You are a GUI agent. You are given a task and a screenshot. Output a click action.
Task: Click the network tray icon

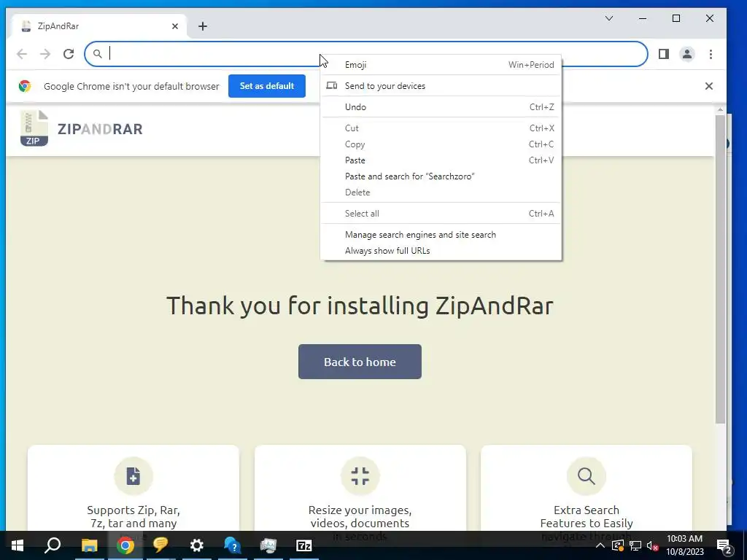(x=635, y=545)
